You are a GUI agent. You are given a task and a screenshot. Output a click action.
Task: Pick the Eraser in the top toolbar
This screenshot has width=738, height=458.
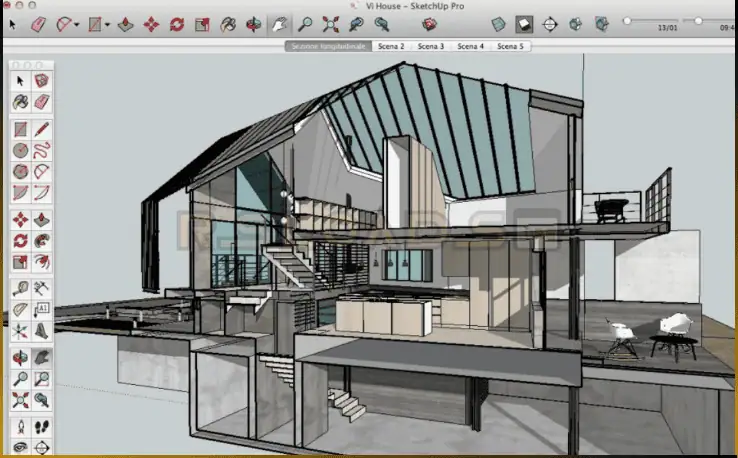tap(39, 24)
